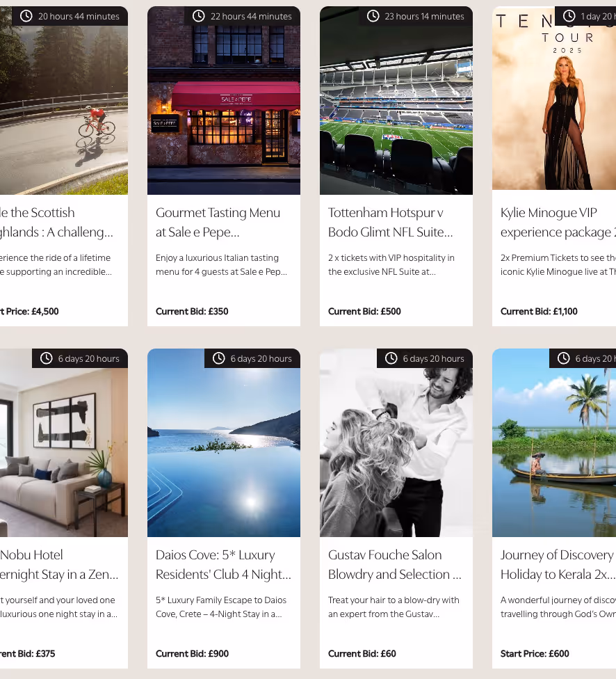This screenshot has height=679, width=616.
Task: Select the Tottenham stadium suite photo
Action: (396, 100)
